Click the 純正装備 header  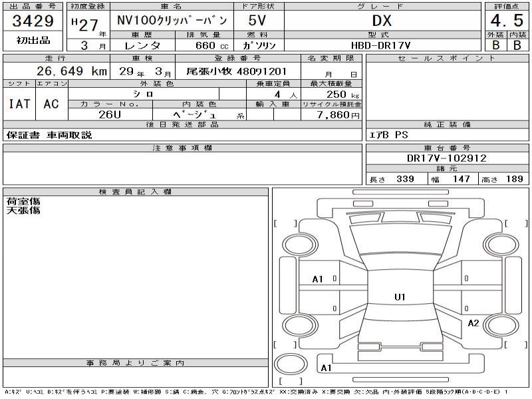pyautogui.click(x=447, y=124)
